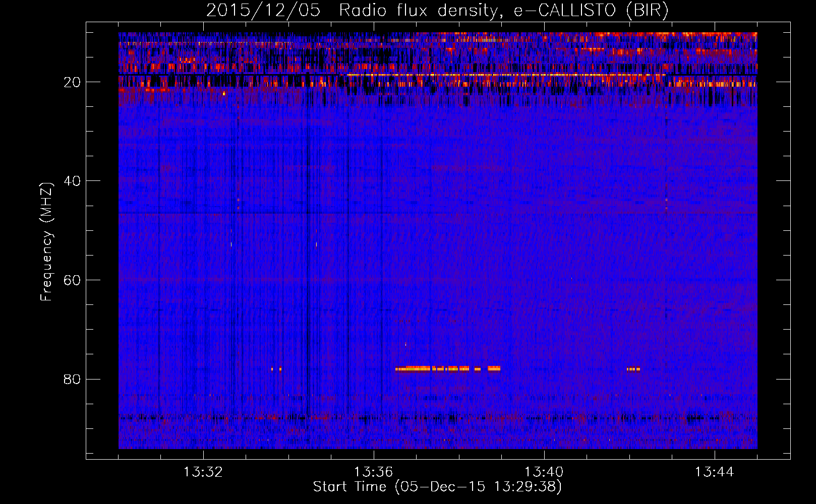816x504 pixels.
Task: Click the 60 MHz frequency tick label
Action: 72,280
